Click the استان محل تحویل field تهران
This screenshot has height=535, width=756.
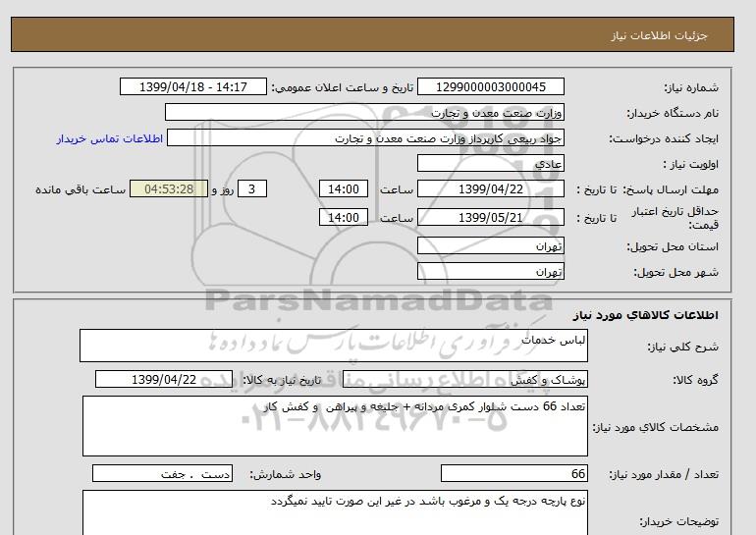click(x=490, y=245)
